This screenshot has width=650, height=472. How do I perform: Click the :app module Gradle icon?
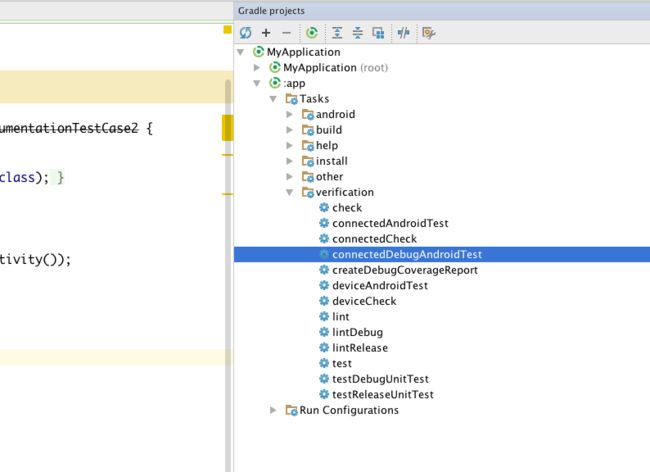pos(275,83)
